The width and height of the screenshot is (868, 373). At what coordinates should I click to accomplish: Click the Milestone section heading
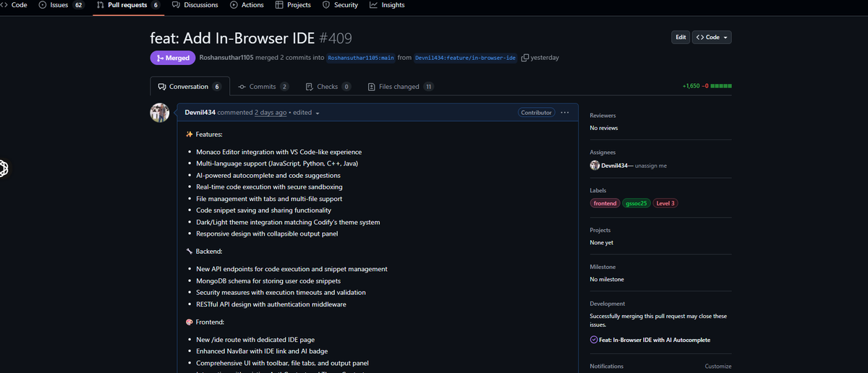[x=604, y=267]
